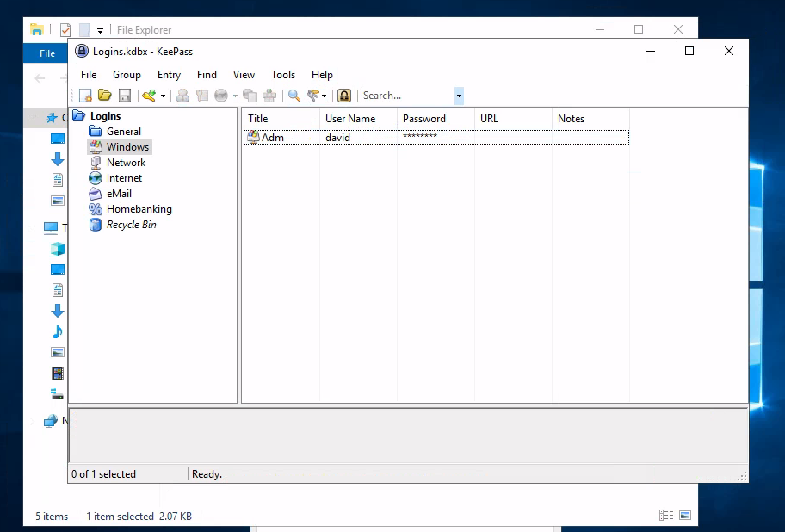The width and height of the screenshot is (785, 532).
Task: Open the Add Entry dropdown arrow
Action: pos(163,96)
